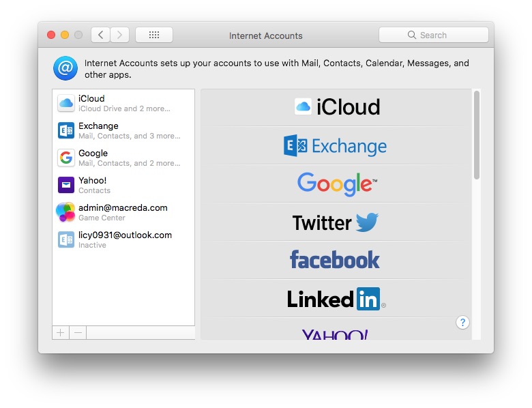Click the Game Center colorful bubbles icon
Screen dimensions: 532x408
click(65, 212)
